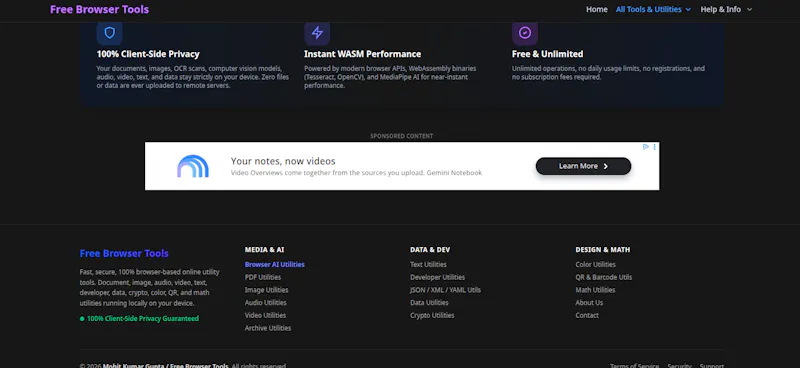The width and height of the screenshot is (800, 368).
Task: Click the 100% Client-Side Privacy Guaranteed badge
Action: [139, 318]
